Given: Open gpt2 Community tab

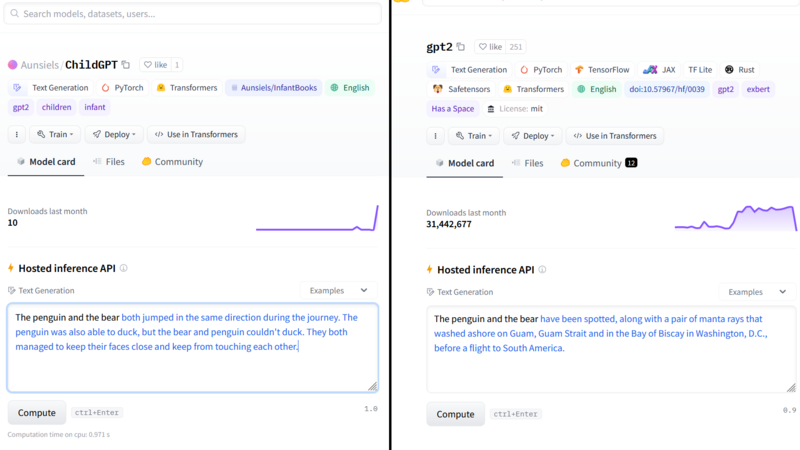Looking at the screenshot, I should (598, 163).
